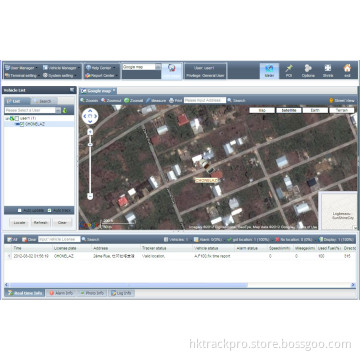Open the Help Center menu

point(100,67)
